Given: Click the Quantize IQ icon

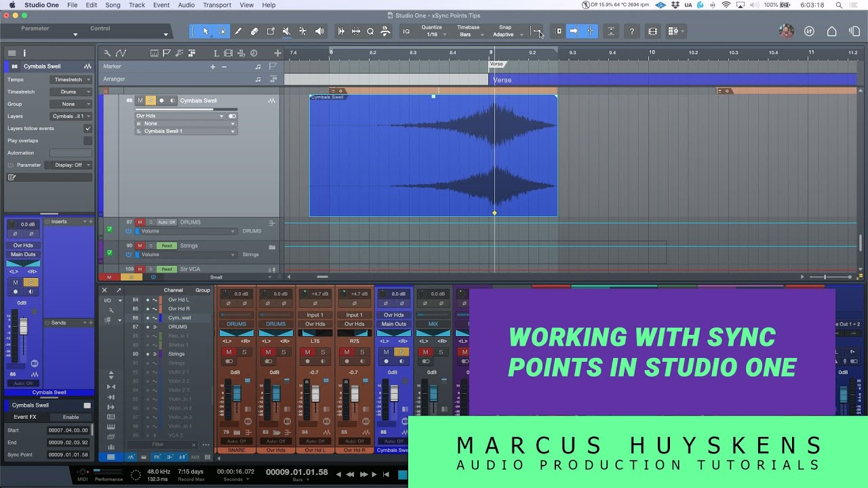Looking at the screenshot, I should (x=406, y=31).
